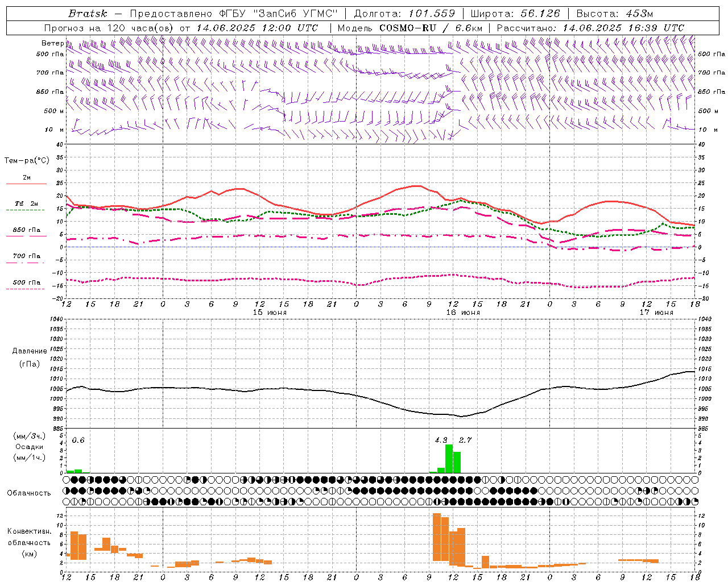728x582 pixels.
Task: Click the Осадки precipitation panel label
Action: pyautogui.click(x=29, y=447)
